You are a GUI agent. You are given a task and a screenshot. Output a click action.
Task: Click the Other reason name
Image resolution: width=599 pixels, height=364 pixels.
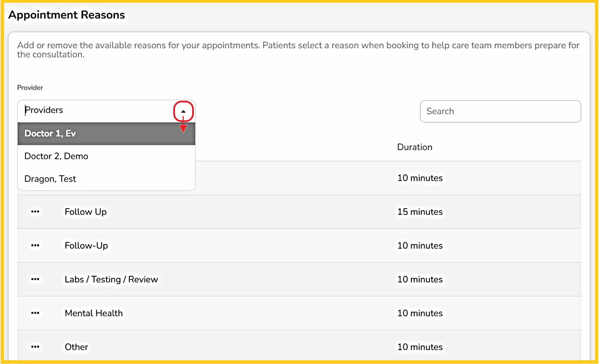tap(77, 347)
